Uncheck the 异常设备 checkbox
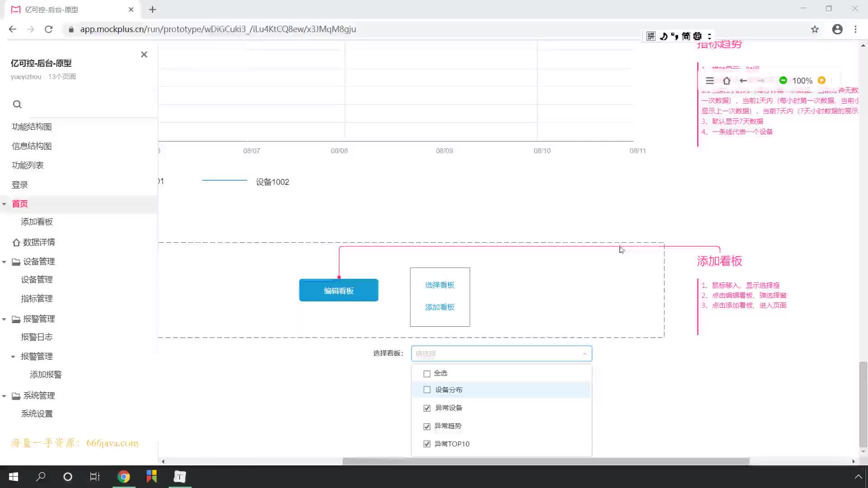Image resolution: width=868 pixels, height=488 pixels. 427,408
